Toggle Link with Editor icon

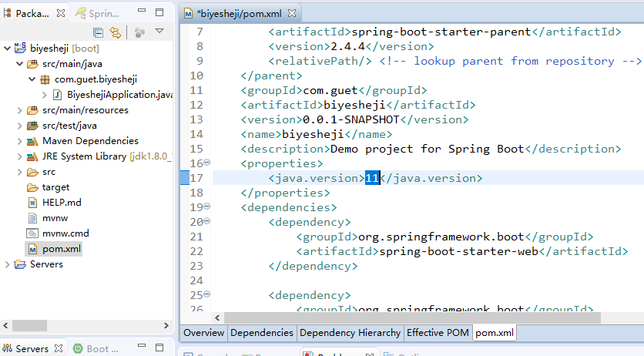pyautogui.click(x=116, y=32)
